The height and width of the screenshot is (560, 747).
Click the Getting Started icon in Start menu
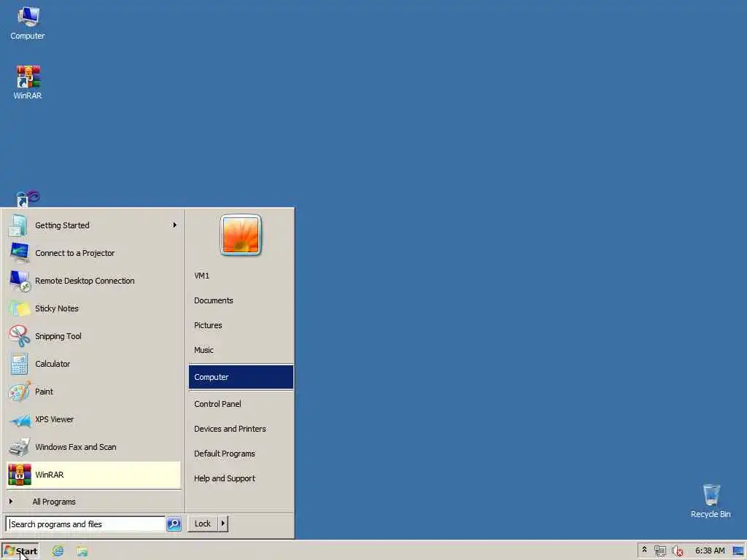pyautogui.click(x=18, y=225)
